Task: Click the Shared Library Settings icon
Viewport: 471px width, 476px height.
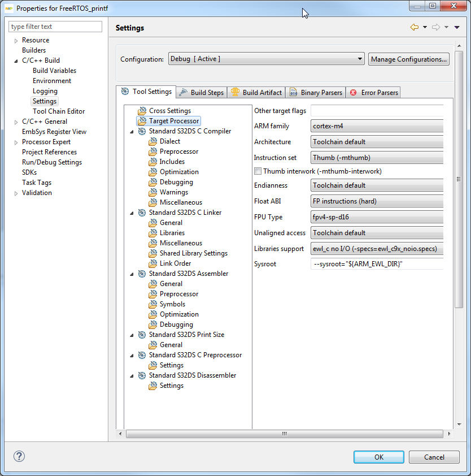Action: (153, 253)
